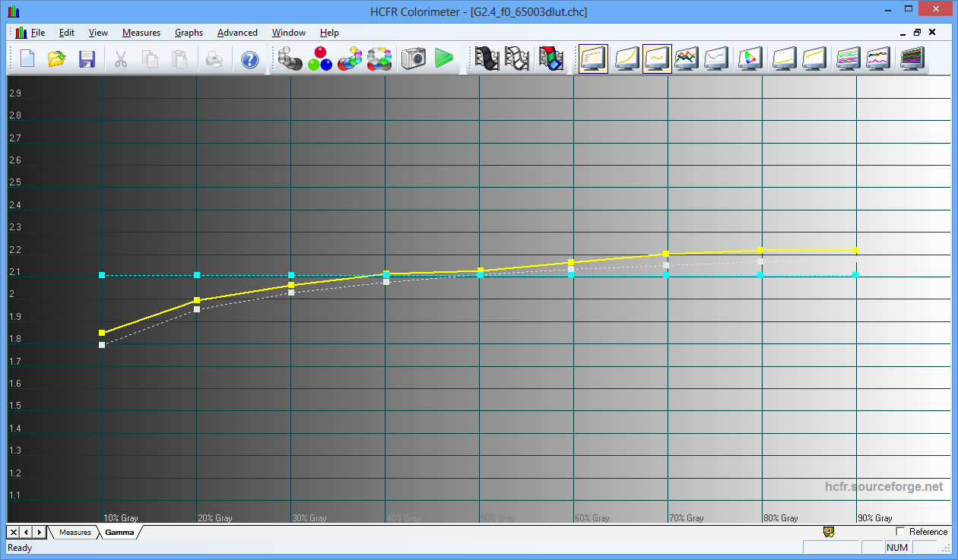Open the Advanced menu
The width and height of the screenshot is (958, 560).
[237, 33]
